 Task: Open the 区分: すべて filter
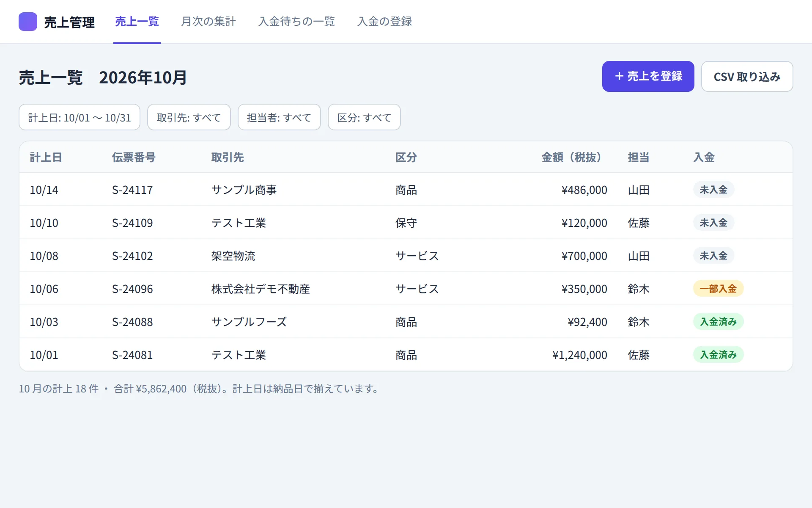[364, 117]
